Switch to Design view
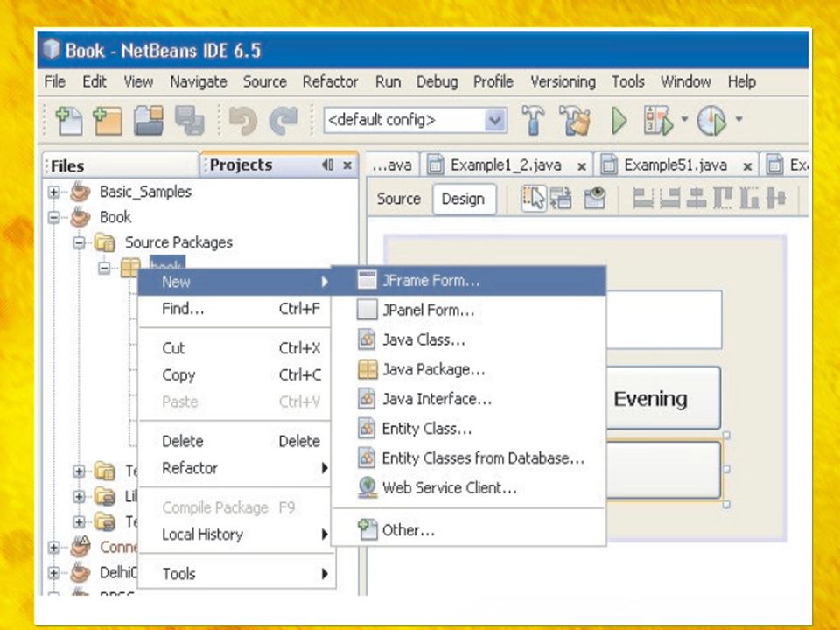The image size is (840, 630). [x=464, y=199]
